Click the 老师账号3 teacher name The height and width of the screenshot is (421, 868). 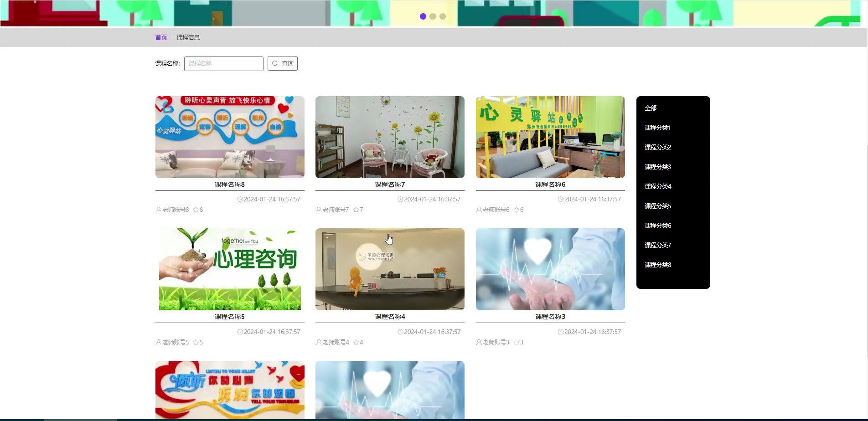[496, 342]
